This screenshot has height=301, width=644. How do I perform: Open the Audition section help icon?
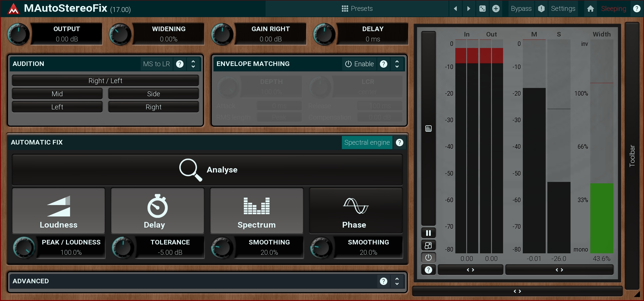coord(180,64)
